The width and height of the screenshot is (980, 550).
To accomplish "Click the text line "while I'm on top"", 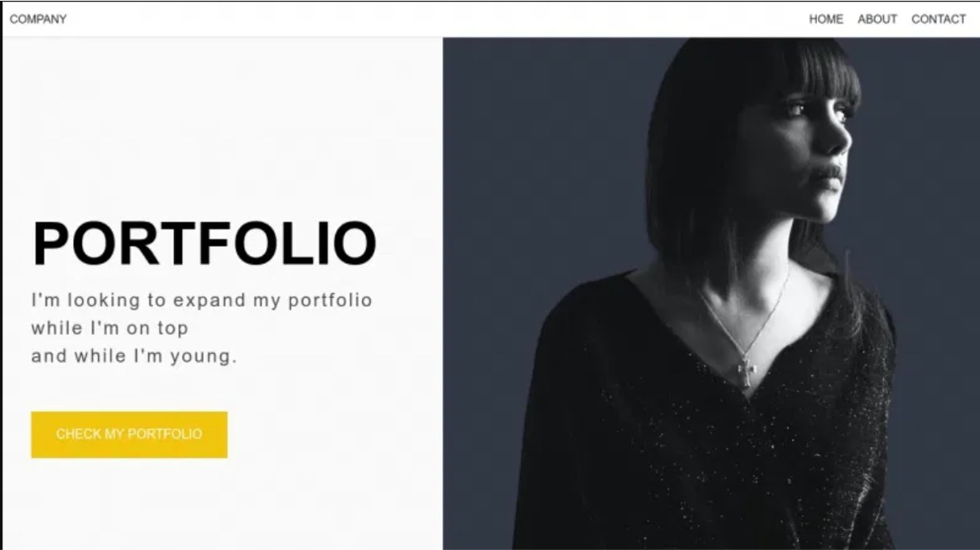I will point(110,328).
